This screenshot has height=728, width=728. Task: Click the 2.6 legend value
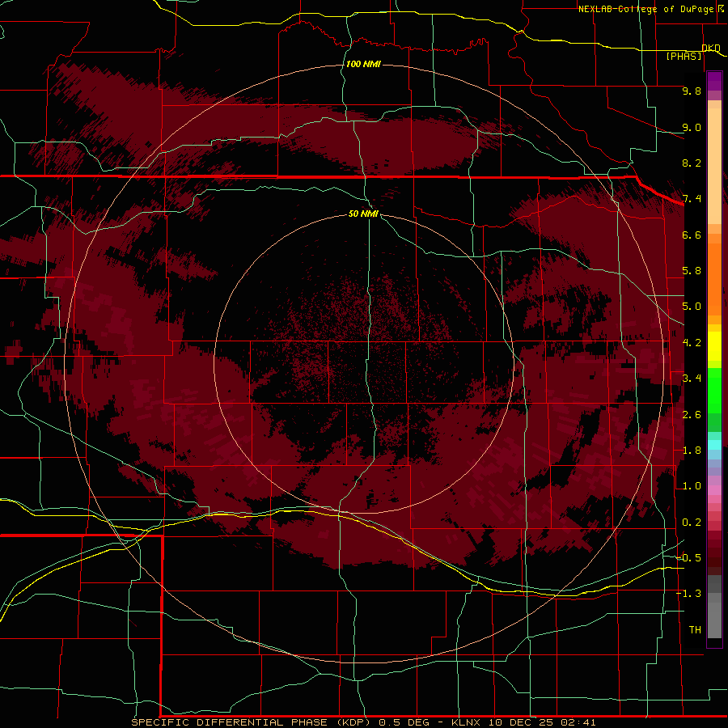pyautogui.click(x=692, y=415)
